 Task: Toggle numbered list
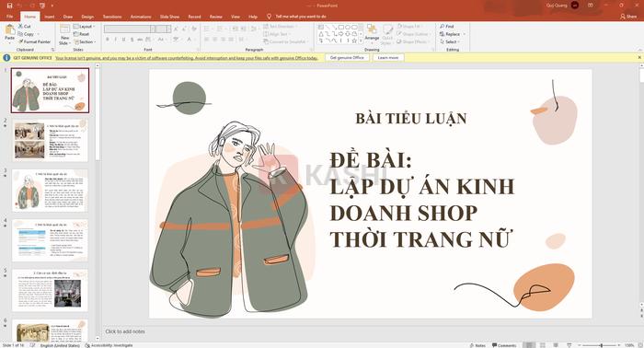point(221,29)
